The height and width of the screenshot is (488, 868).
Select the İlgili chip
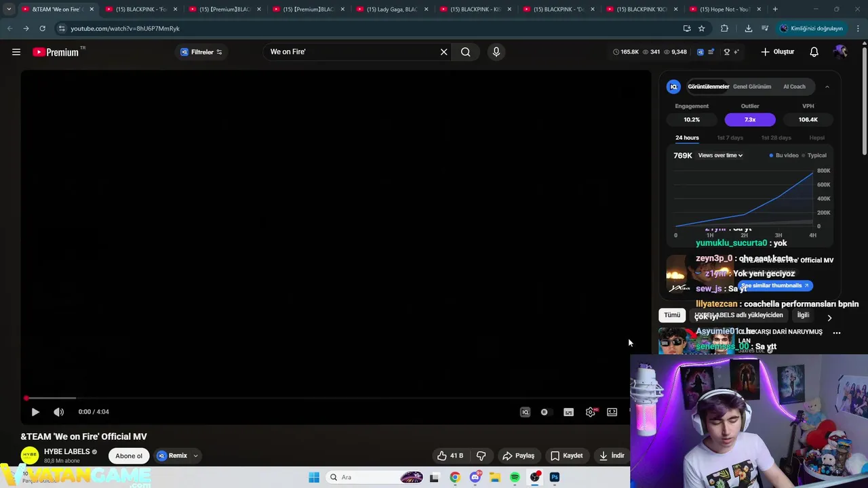coord(803,315)
